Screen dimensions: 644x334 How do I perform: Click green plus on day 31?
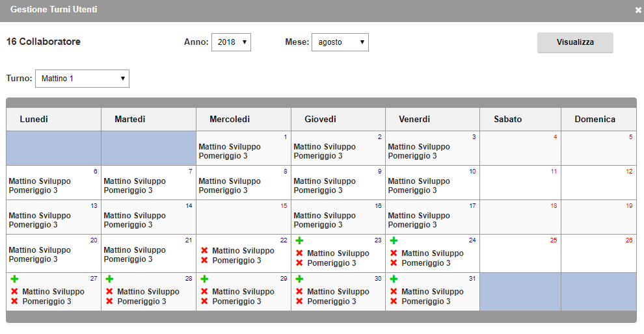(x=394, y=279)
